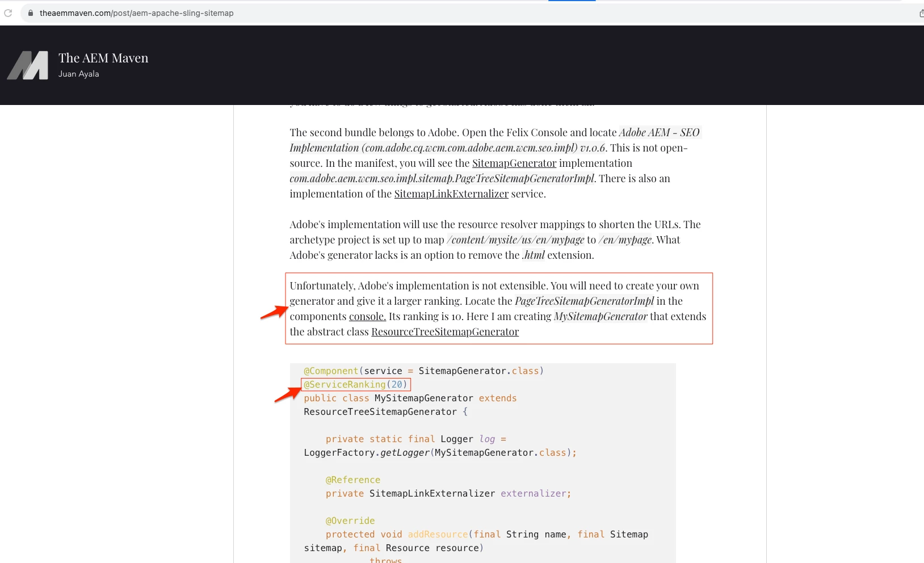Select the @ServiceRanking(20) annotation text
The height and width of the screenshot is (563, 924).
(x=355, y=385)
